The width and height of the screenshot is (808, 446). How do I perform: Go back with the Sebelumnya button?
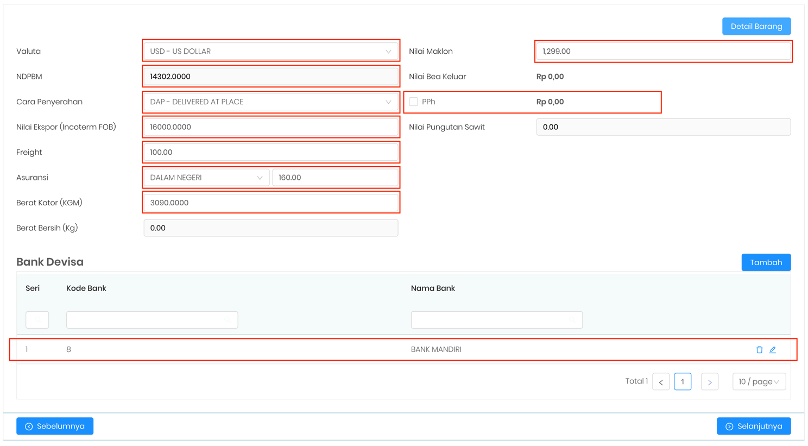55,426
